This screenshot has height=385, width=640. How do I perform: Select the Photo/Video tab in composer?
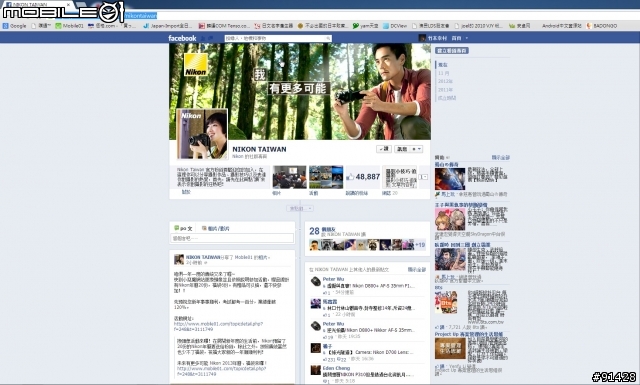216,228
